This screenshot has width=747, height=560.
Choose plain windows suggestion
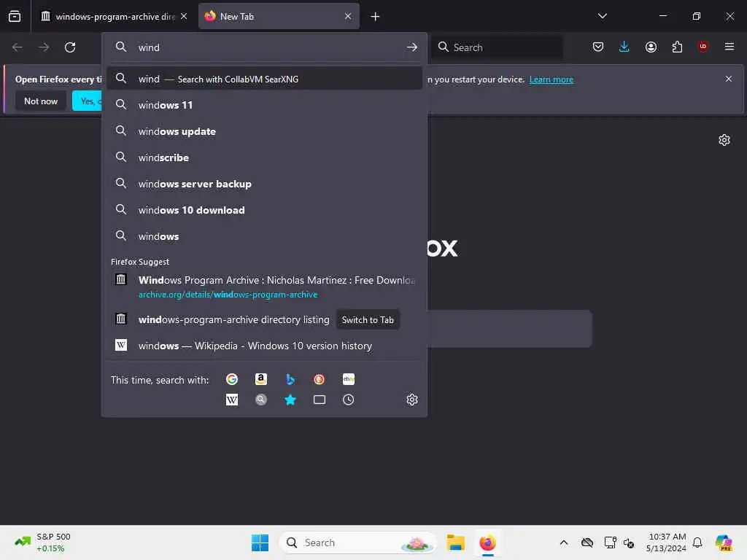pos(264,236)
